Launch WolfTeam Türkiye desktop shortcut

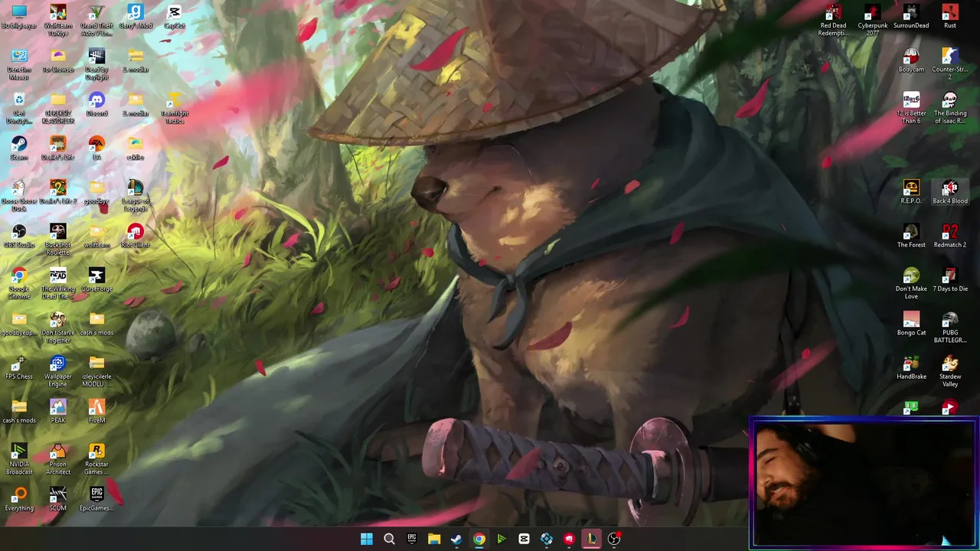click(58, 21)
